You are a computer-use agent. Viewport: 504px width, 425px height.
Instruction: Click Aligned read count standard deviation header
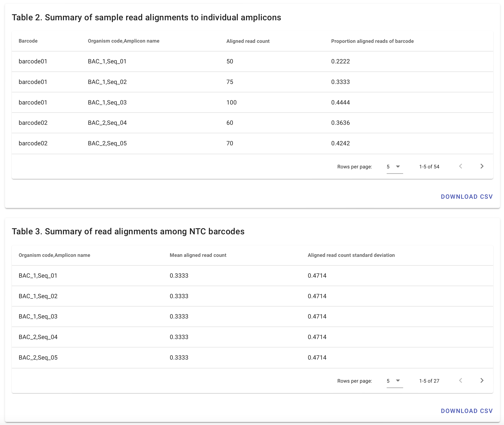351,255
